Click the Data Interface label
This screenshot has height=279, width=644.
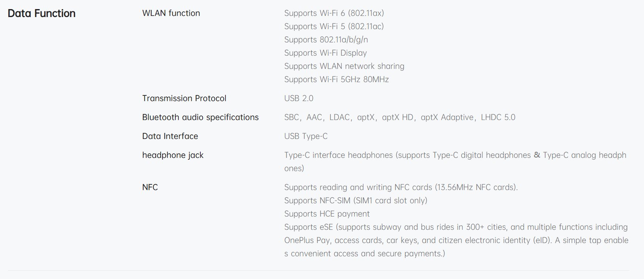170,136
